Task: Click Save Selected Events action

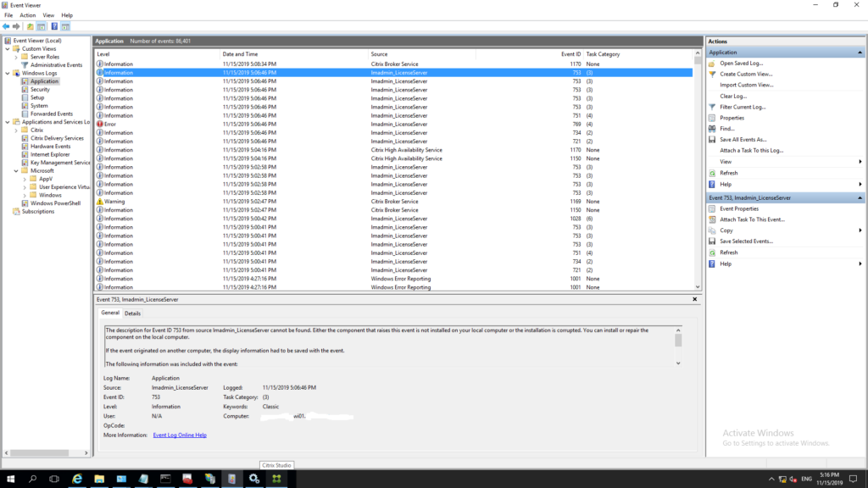Action: 746,241
